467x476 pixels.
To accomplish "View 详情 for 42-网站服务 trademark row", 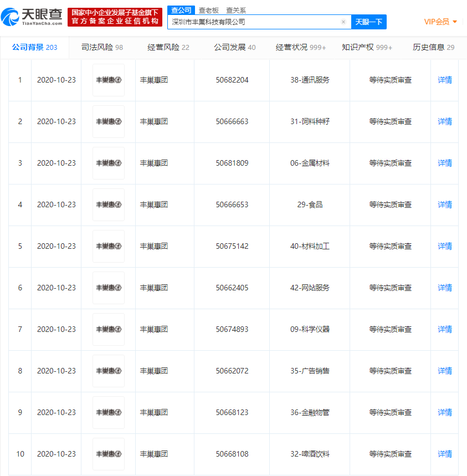I will (x=445, y=288).
